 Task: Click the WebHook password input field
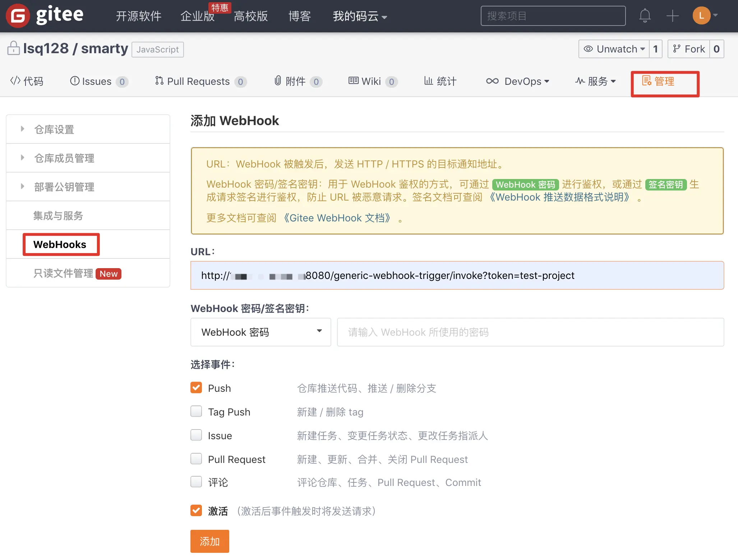[x=530, y=332]
